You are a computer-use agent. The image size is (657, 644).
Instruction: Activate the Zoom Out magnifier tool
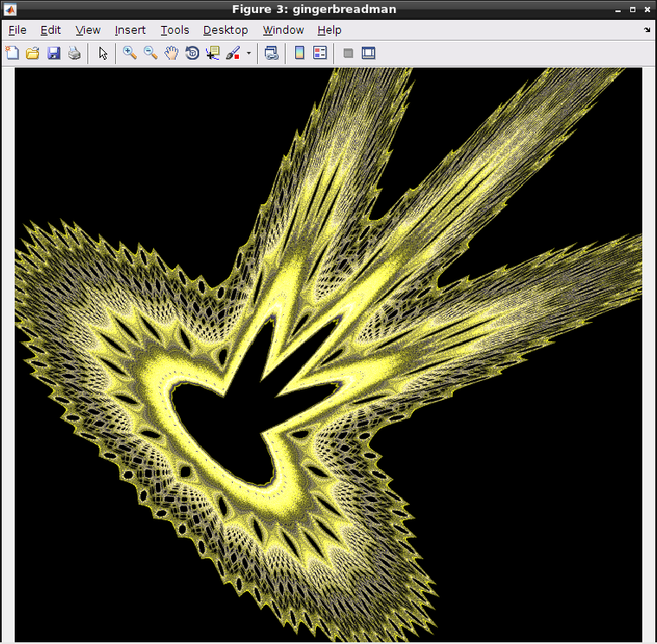click(x=151, y=53)
